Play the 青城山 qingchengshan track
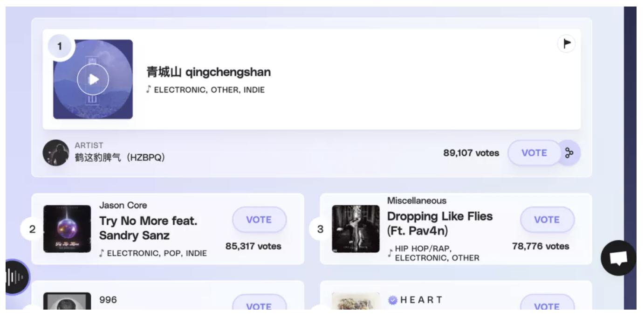 [x=93, y=80]
